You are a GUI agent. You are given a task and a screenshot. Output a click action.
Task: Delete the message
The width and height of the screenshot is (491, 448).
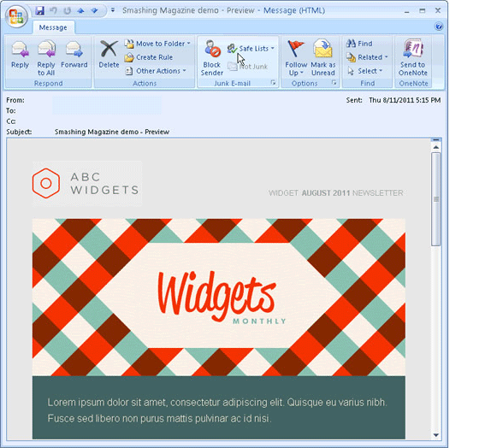(x=109, y=55)
